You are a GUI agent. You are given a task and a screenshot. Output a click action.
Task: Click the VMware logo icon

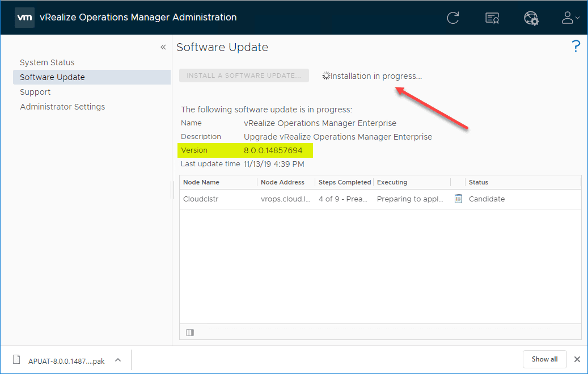[x=24, y=17]
